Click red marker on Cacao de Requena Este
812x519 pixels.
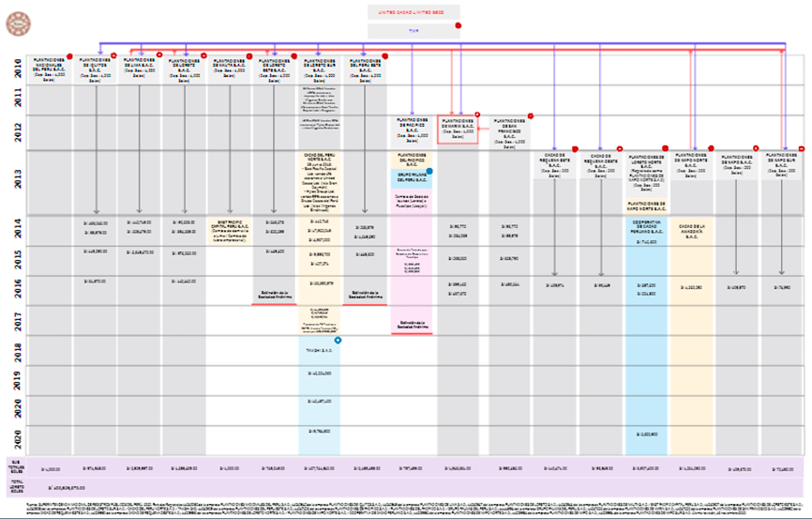tap(575, 149)
